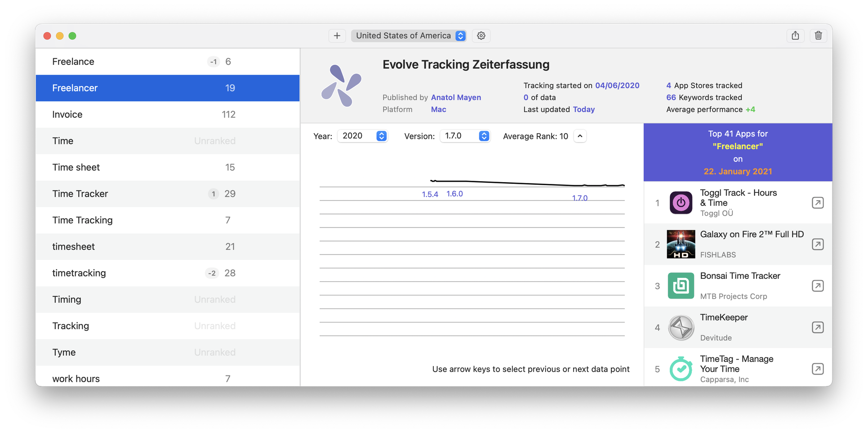Open TimeTag via its external link arrow
868x433 pixels.
817,369
